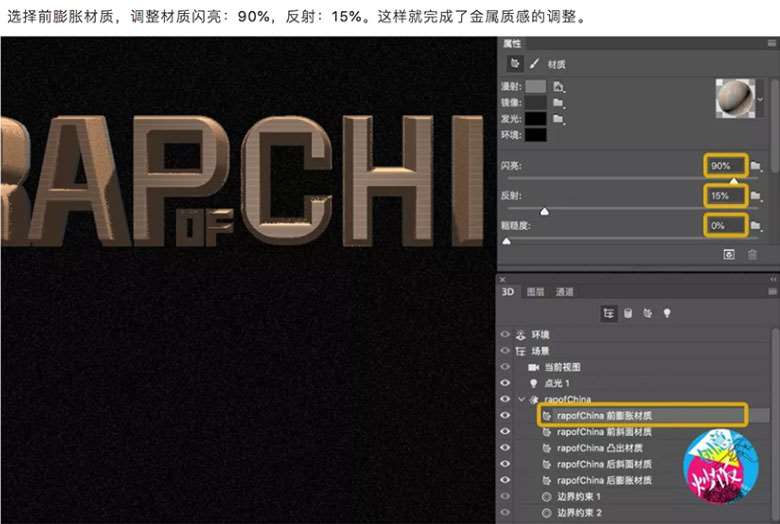The height and width of the screenshot is (524, 780).
Task: Open the Properties panel menu icon
Action: click(x=772, y=43)
